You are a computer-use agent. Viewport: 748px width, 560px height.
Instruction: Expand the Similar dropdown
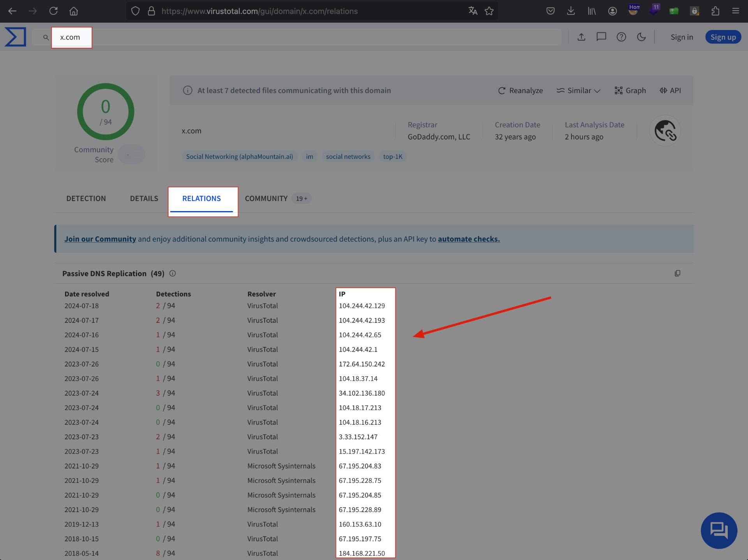579,90
